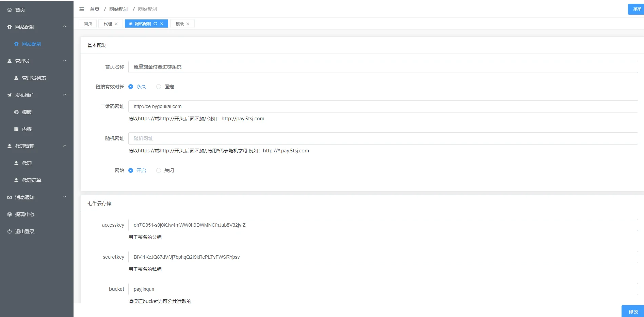Click the 修改 button
644x317 pixels.
point(633,312)
